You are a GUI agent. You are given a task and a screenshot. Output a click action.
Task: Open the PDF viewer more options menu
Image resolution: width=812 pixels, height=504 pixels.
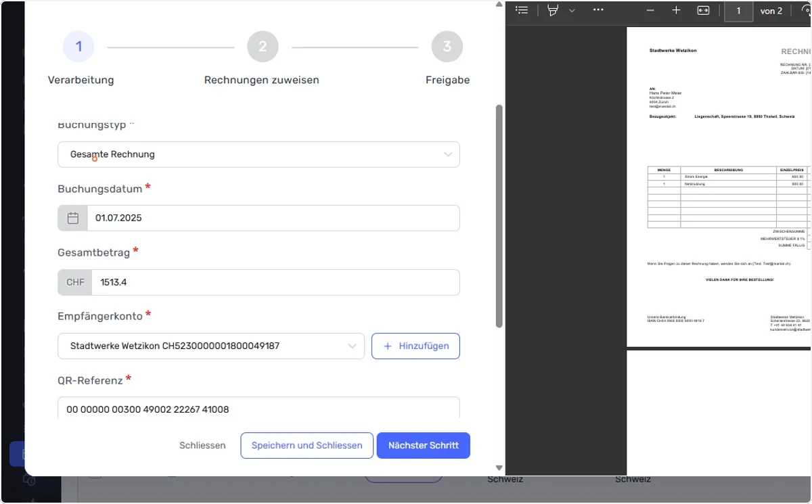[x=598, y=10]
